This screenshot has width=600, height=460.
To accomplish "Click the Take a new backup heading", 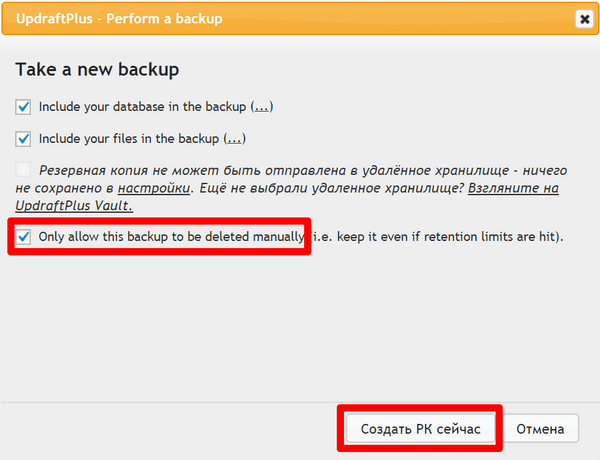I will (x=97, y=70).
